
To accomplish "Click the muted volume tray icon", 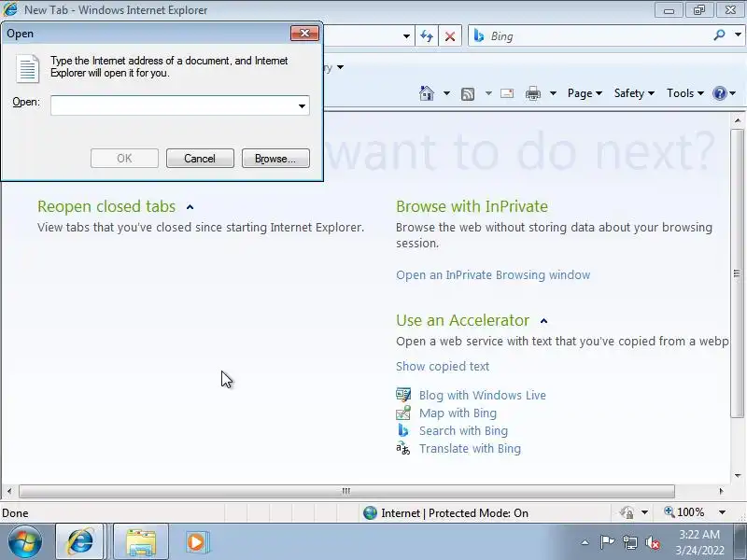I will pos(652,542).
